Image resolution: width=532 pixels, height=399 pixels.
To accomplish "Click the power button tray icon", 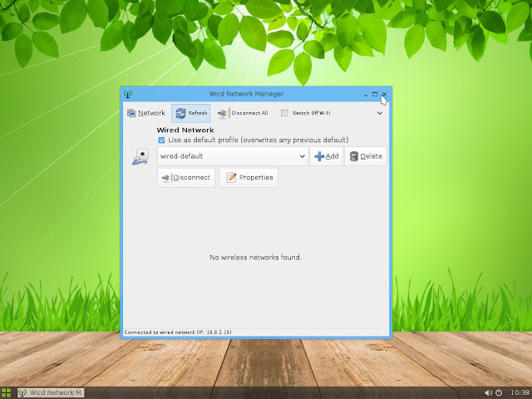I will coord(499,393).
